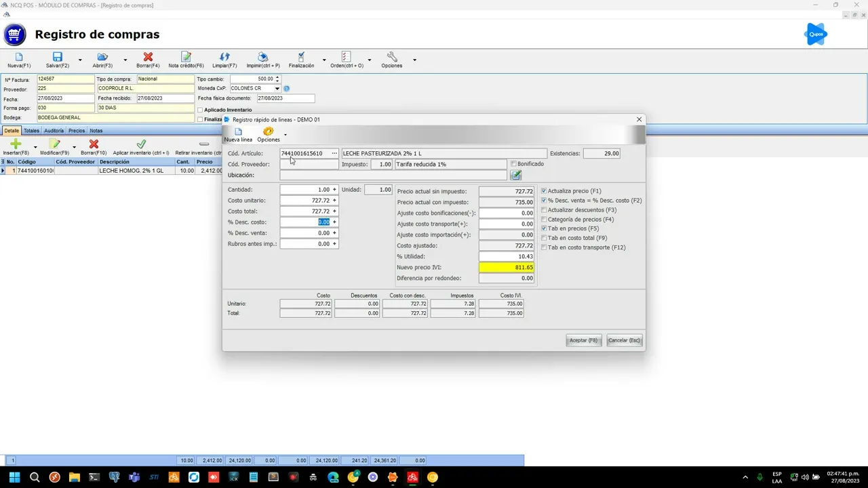Open taskbar Search
Image resolution: width=868 pixels, height=488 pixels.
(x=35, y=477)
